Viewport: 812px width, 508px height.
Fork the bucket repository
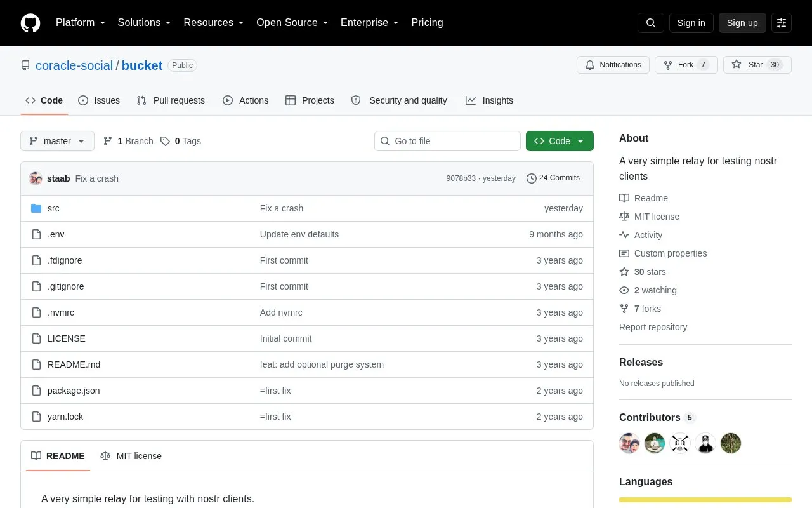pos(686,65)
